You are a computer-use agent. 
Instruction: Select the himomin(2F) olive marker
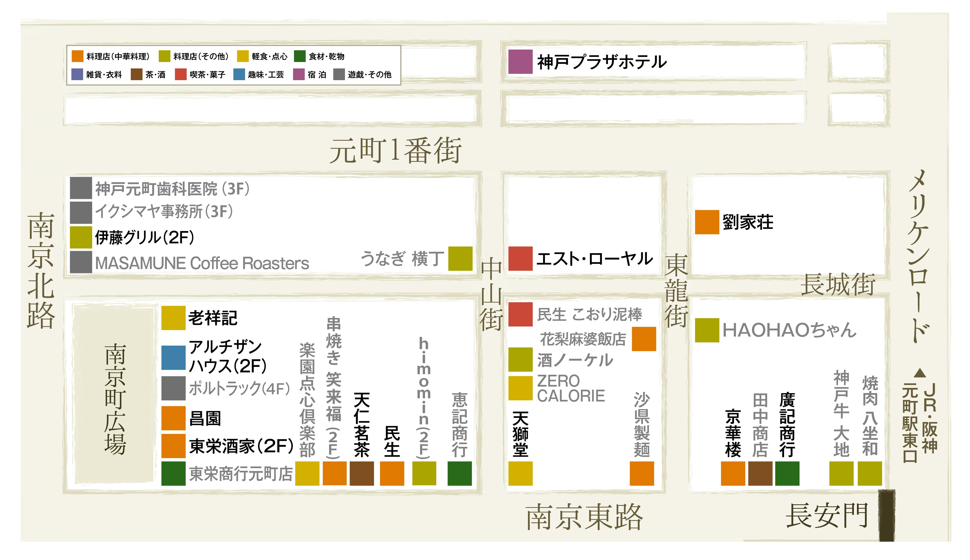[424, 474]
